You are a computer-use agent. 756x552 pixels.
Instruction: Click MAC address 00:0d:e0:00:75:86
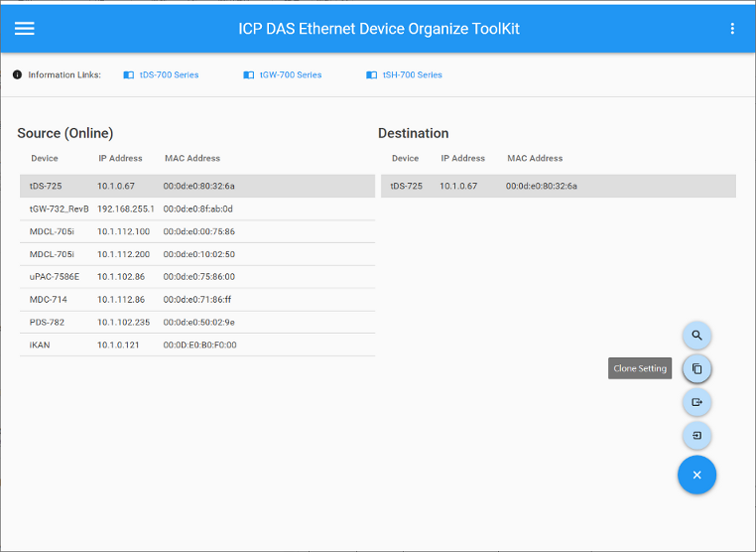(199, 231)
